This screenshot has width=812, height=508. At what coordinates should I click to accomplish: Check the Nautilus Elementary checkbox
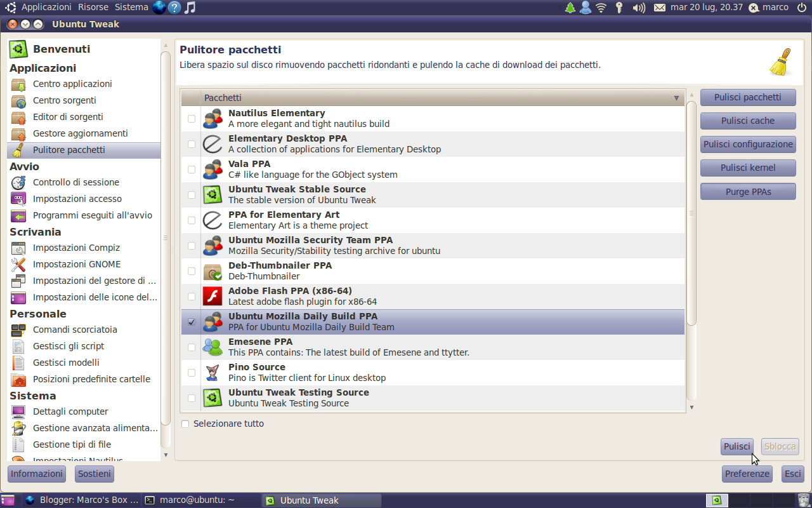tap(192, 119)
